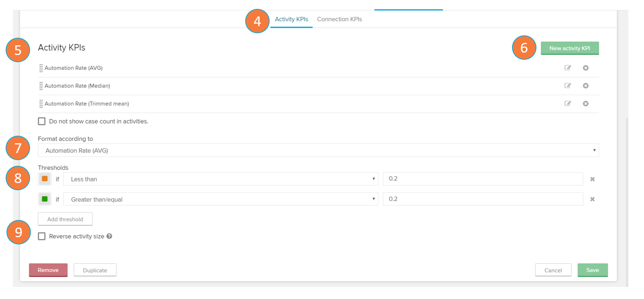Click the Reverse activity size help icon
Screen dimensions: 644x299
[x=109, y=236]
